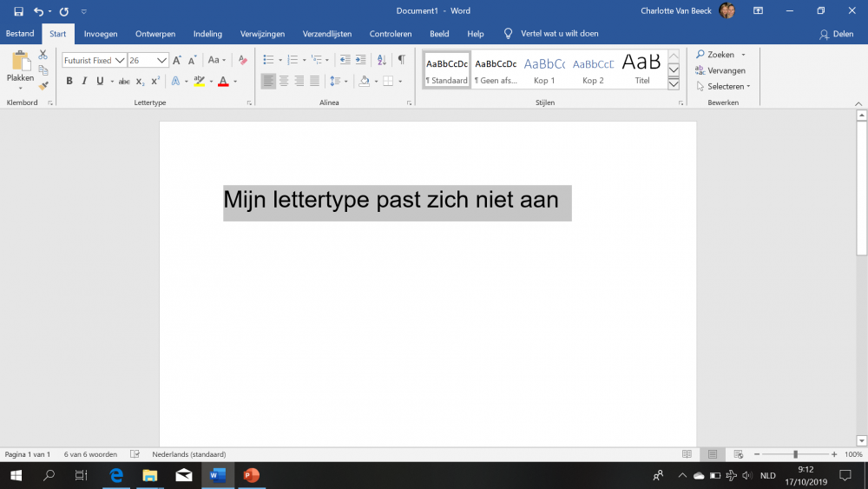Click the Format Painter brush icon
The height and width of the screenshot is (489, 868).
tap(43, 86)
